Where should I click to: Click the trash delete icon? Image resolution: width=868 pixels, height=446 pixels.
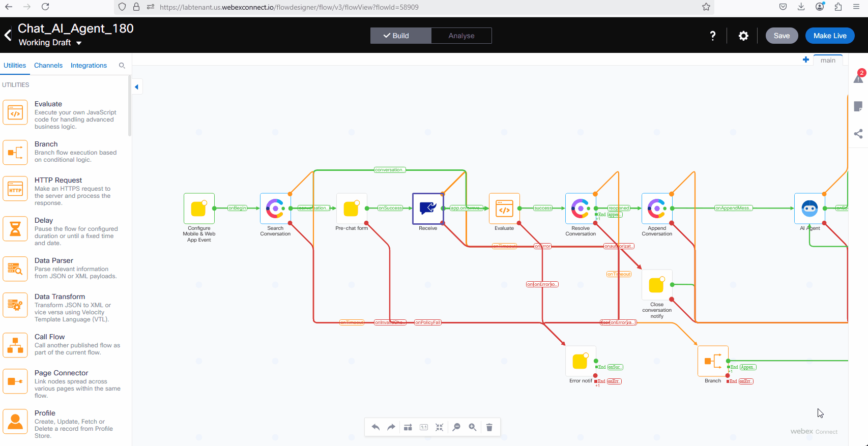[489, 427]
